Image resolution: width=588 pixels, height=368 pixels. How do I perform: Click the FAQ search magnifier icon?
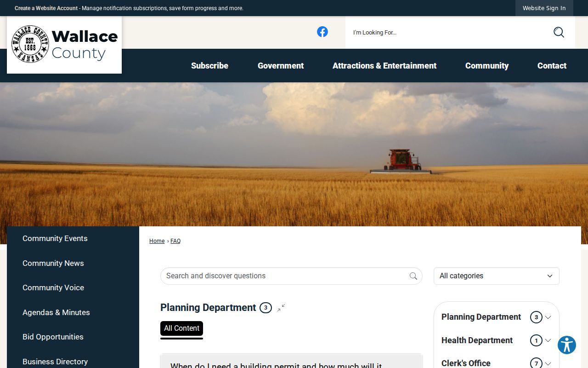pyautogui.click(x=413, y=276)
